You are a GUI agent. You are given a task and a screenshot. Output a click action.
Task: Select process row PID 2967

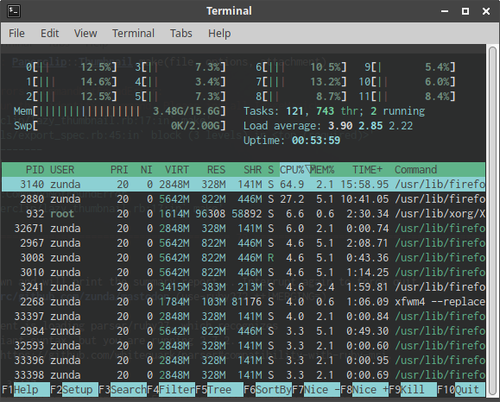[243, 243]
